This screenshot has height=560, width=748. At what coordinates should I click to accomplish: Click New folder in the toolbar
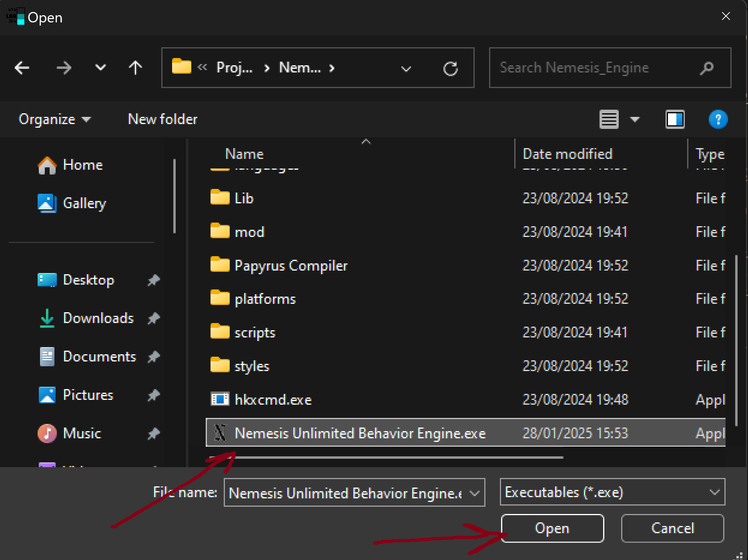pos(162,119)
